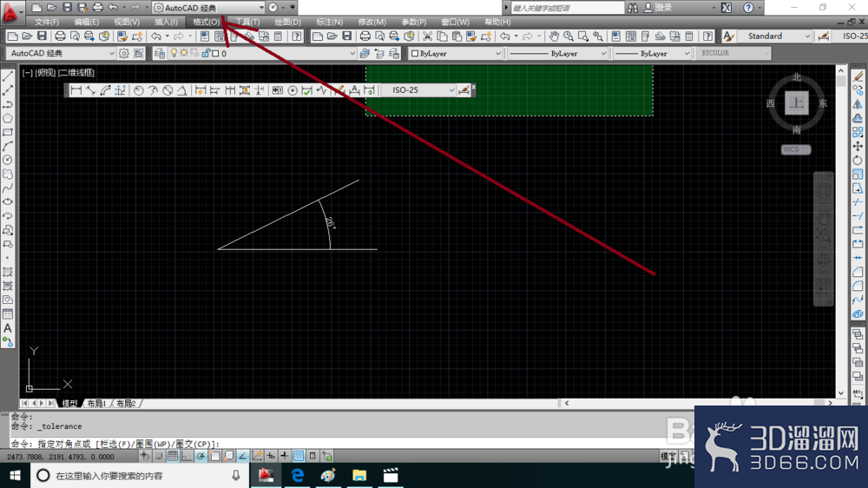Image resolution: width=868 pixels, height=488 pixels.
Task: Toggle Grid display in status bar
Action: click(x=173, y=456)
